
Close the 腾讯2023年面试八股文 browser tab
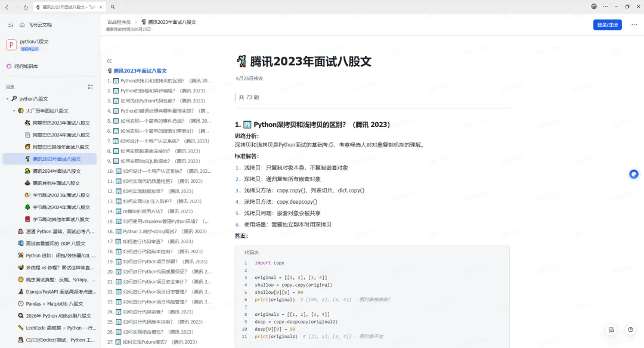(x=101, y=7)
